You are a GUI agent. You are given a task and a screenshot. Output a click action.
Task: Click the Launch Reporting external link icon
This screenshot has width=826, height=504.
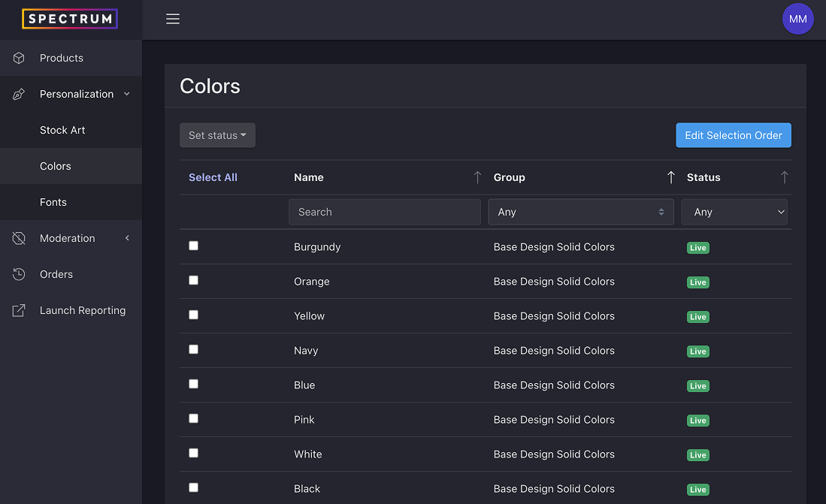pyautogui.click(x=19, y=311)
